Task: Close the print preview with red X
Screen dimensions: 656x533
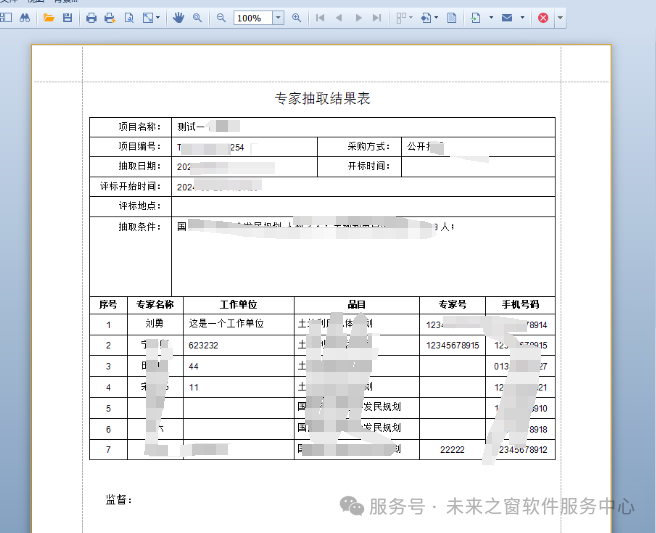Action: coord(543,18)
